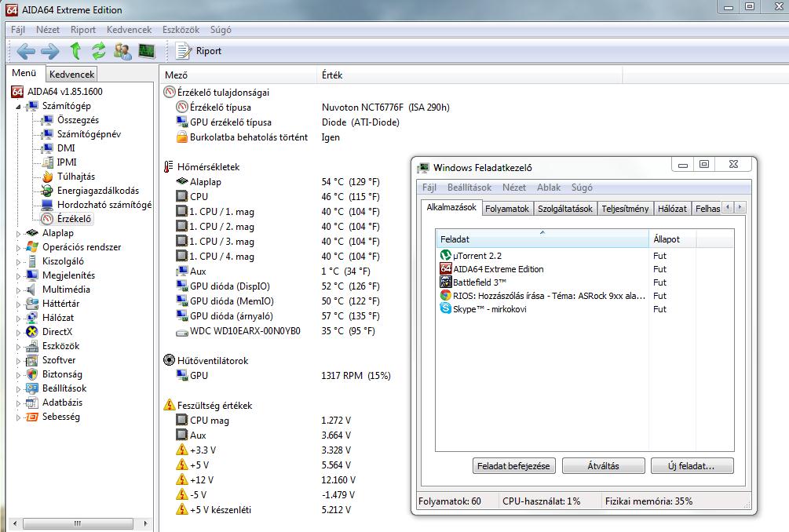Click the Szoftver tree icon
The height and width of the screenshot is (532, 789).
coord(32,360)
